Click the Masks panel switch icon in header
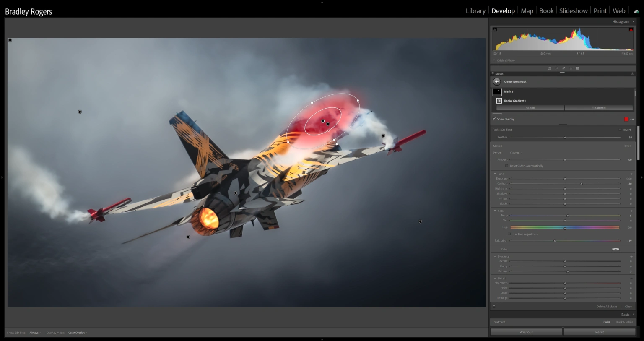 point(493,73)
